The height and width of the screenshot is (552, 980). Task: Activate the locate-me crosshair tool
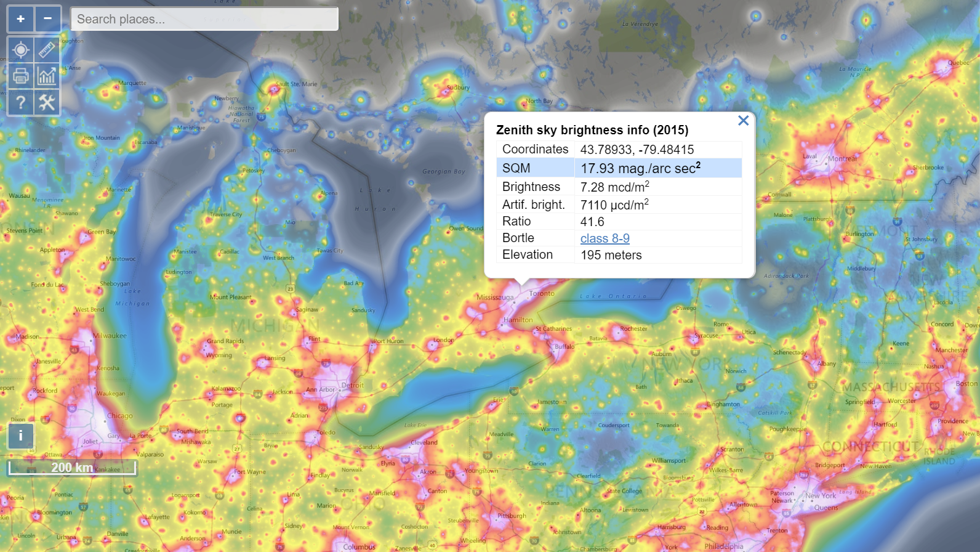pos(20,50)
